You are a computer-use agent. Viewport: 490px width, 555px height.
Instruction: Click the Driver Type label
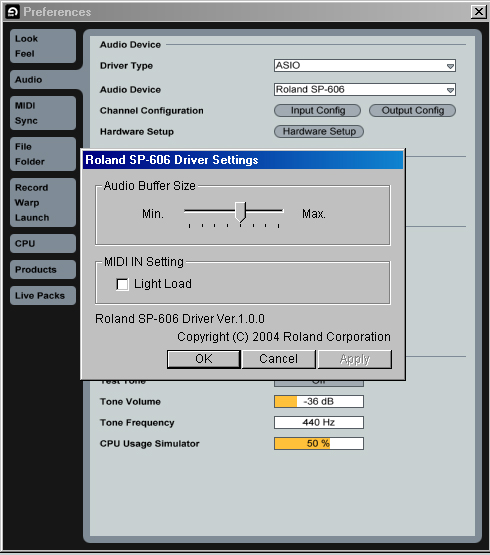[x=126, y=66]
